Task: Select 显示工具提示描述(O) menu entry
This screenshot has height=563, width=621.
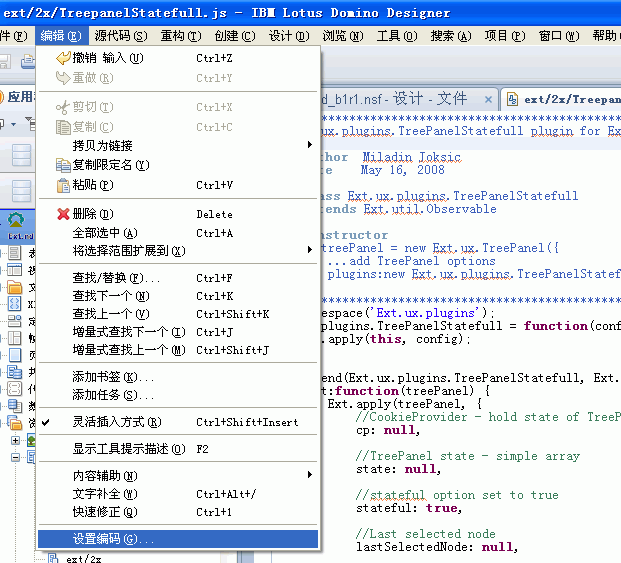Action: click(178, 449)
